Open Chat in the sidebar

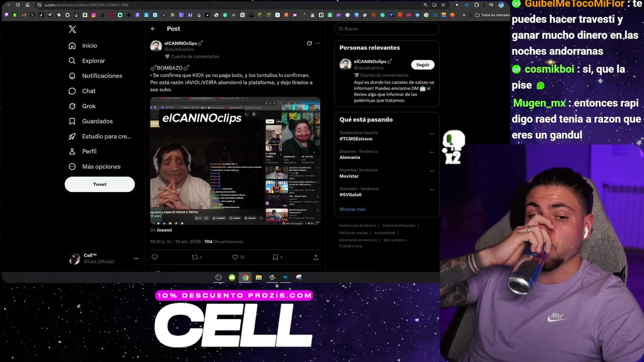[82, 91]
